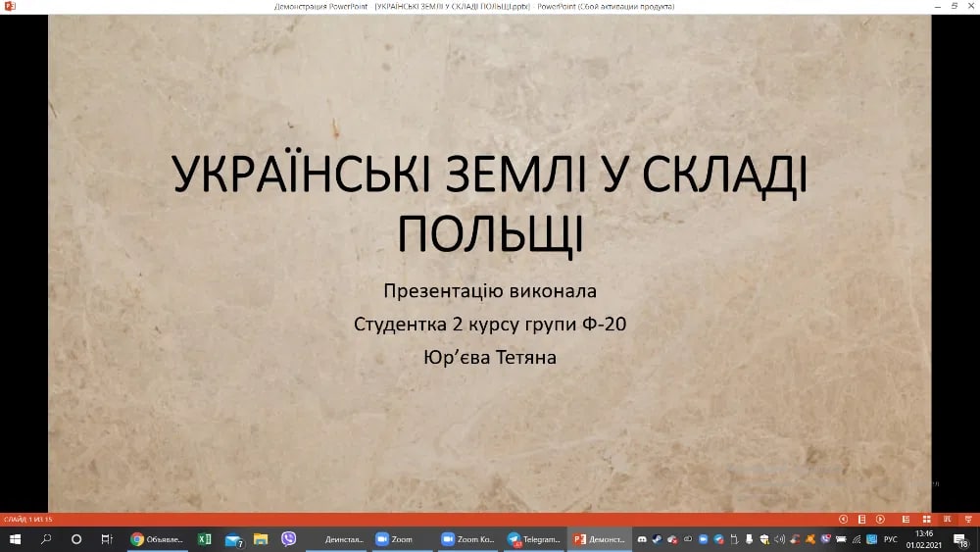
Task: Select the PowerPoint 'Демонст...' taskbar button
Action: 600,539
